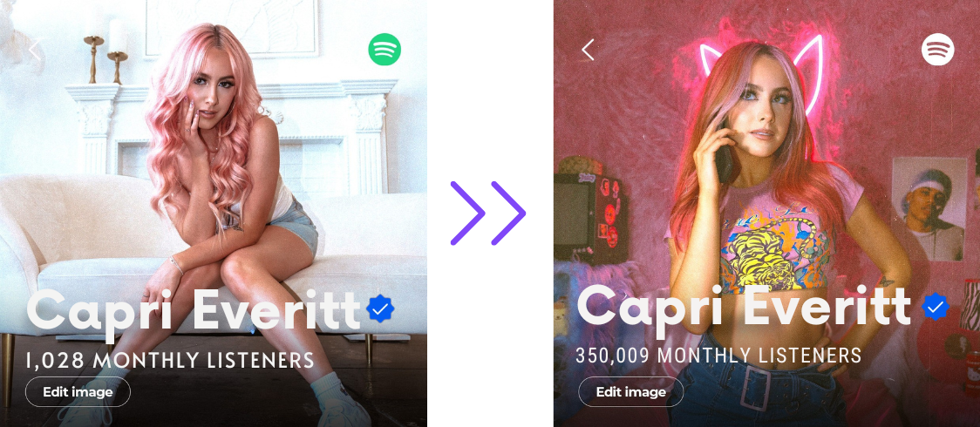Select the 1,028 MONTHLY LISTENERS text
Image resolution: width=980 pixels, height=427 pixels.
[170, 360]
